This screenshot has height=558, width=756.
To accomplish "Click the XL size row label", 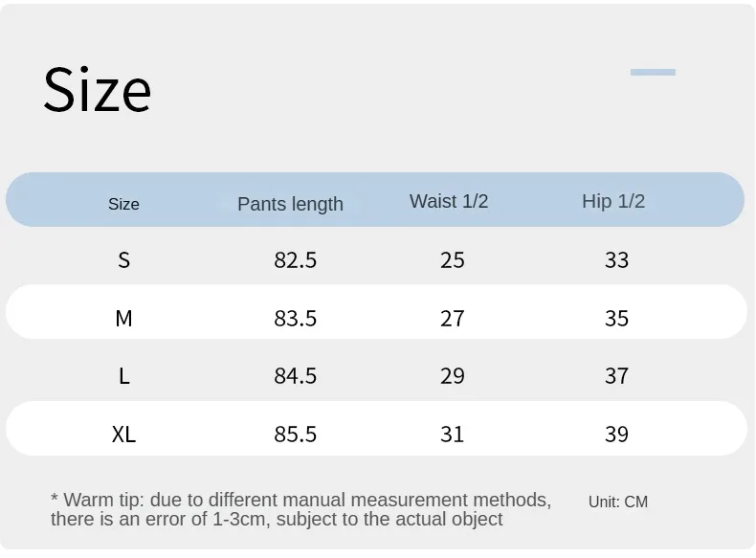I will 123,435.
